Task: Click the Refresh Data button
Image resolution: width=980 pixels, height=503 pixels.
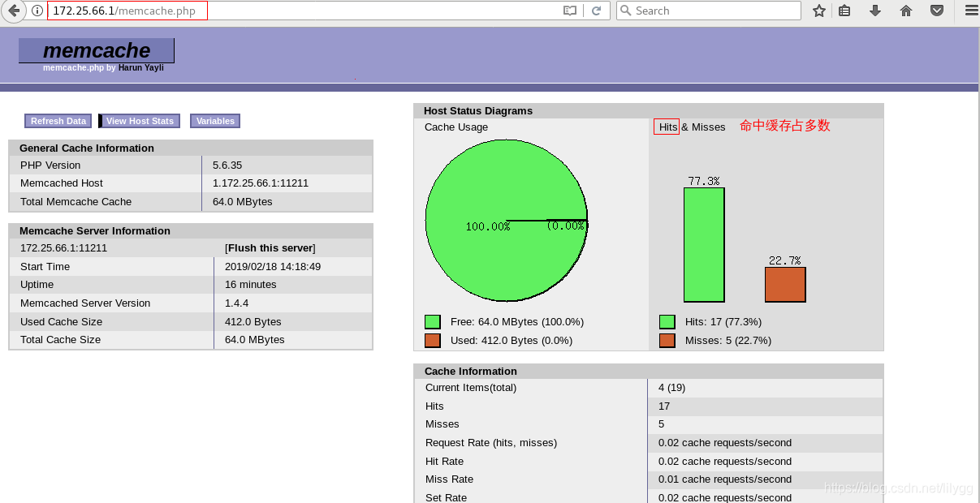Action: (x=58, y=121)
